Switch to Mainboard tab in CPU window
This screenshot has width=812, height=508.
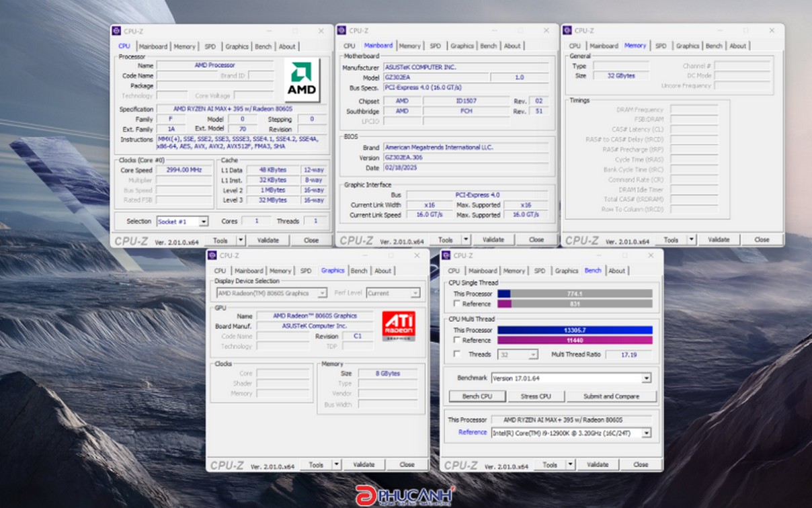153,46
